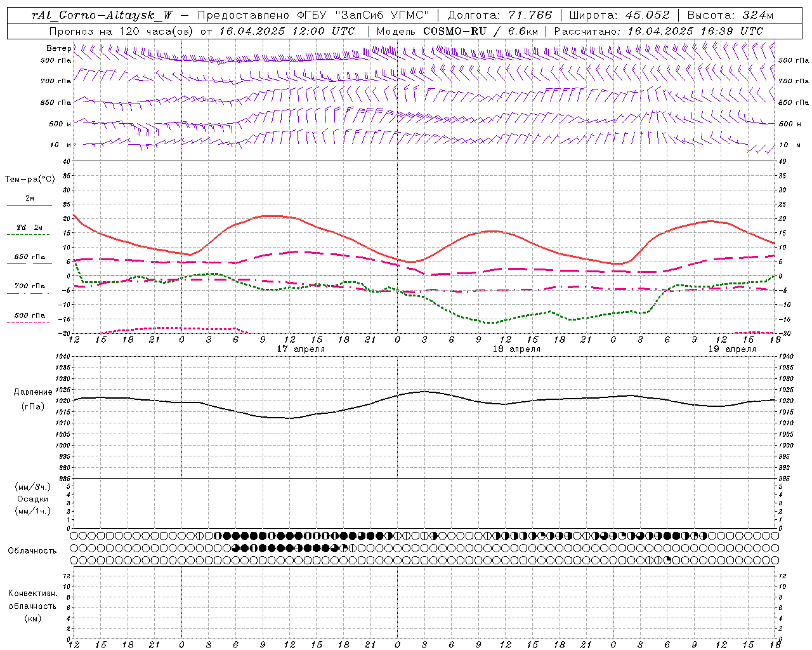Click the Прогноз на 120 часа(ов) text
This screenshot has width=812, height=650.
[122, 31]
